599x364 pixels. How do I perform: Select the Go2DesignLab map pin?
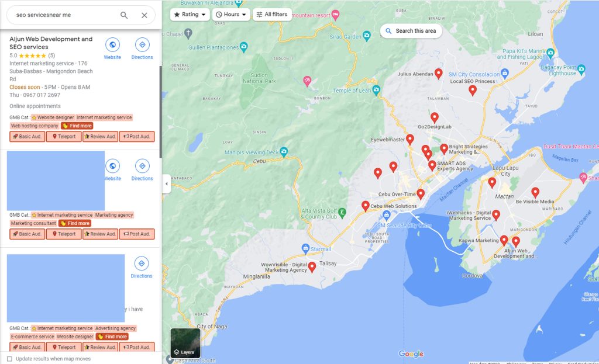click(x=435, y=117)
